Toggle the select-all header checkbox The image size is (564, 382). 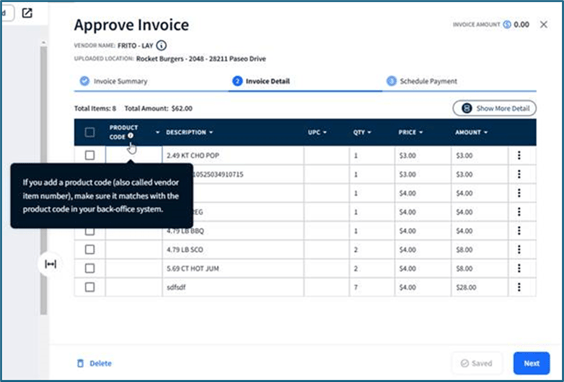coord(90,132)
